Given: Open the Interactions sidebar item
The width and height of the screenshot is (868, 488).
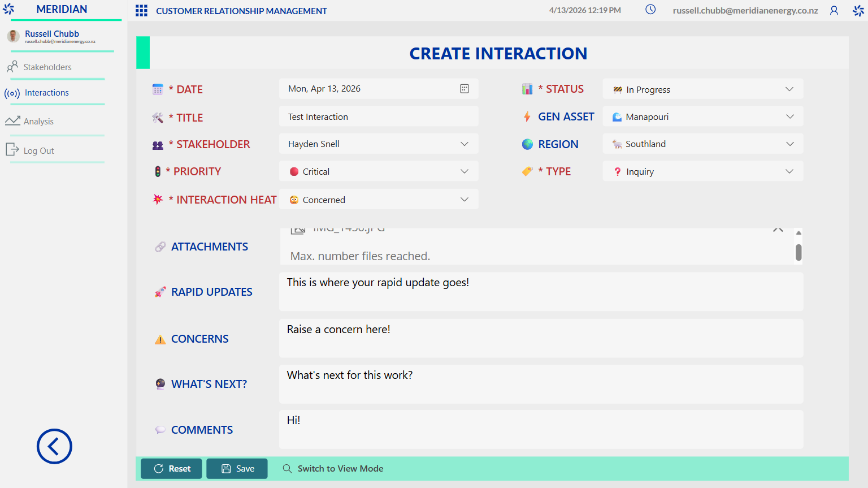Looking at the screenshot, I should coord(47,93).
